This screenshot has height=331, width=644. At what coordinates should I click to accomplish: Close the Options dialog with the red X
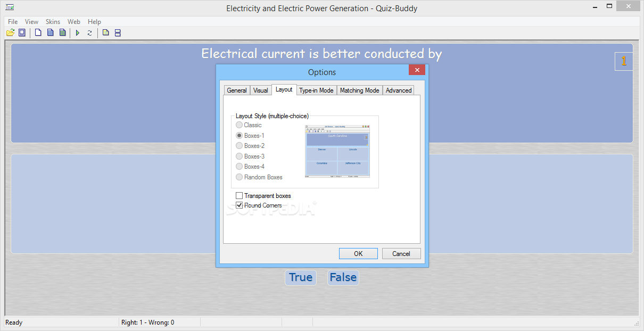[x=417, y=70]
